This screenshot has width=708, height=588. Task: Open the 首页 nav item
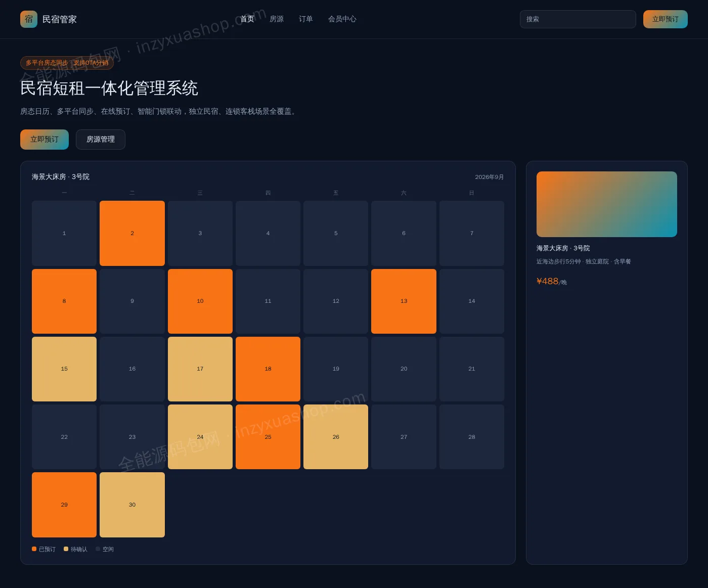(247, 19)
